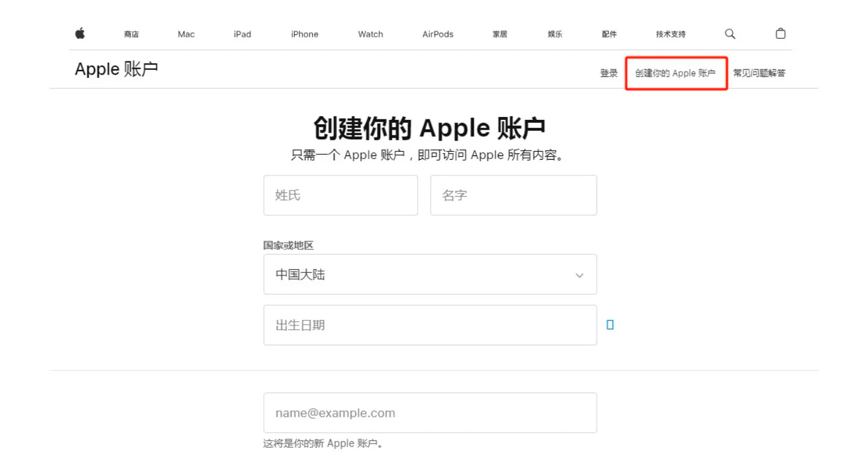Click the 这将是你的新 Apple 账户 text

pyautogui.click(x=324, y=443)
